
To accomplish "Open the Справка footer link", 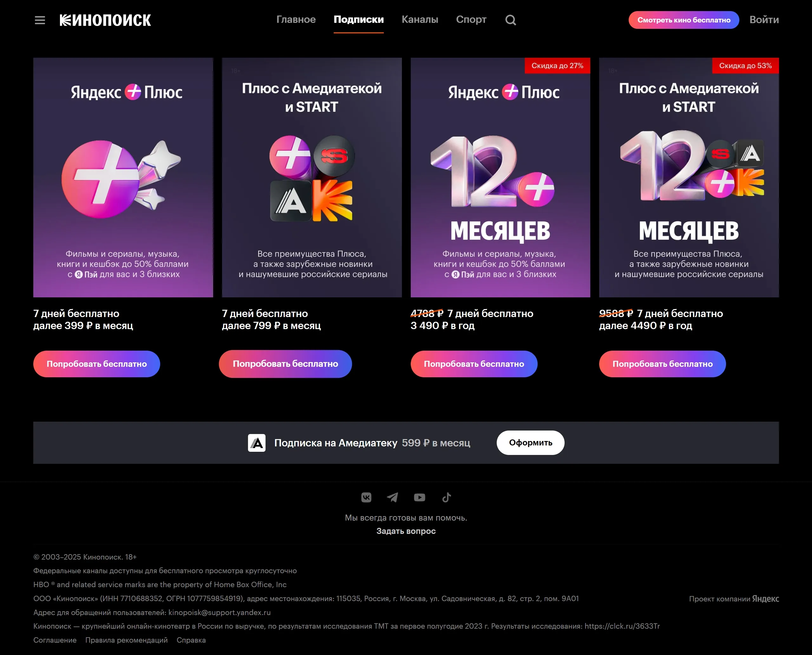I will coord(191,640).
